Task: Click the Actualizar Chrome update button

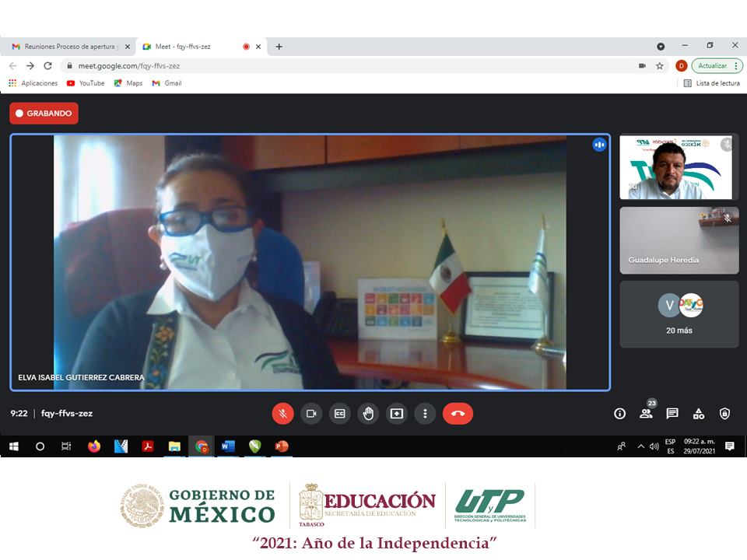Action: coord(716,66)
